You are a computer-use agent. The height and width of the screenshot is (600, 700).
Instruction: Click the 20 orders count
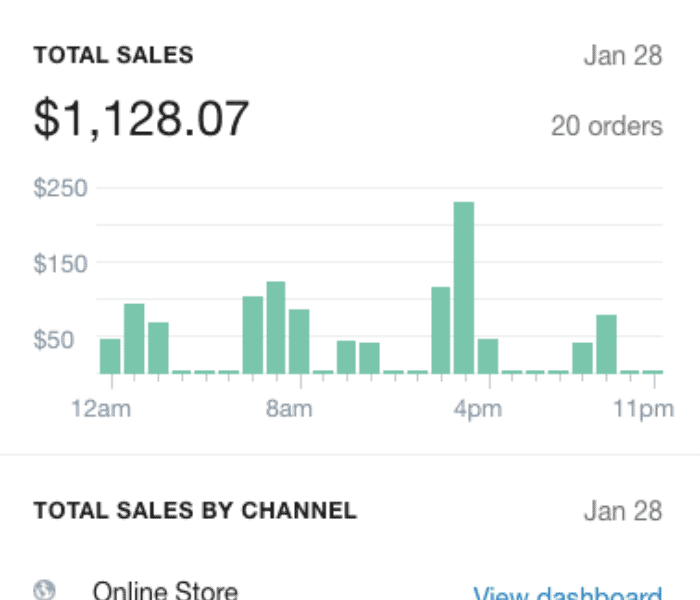tap(606, 127)
